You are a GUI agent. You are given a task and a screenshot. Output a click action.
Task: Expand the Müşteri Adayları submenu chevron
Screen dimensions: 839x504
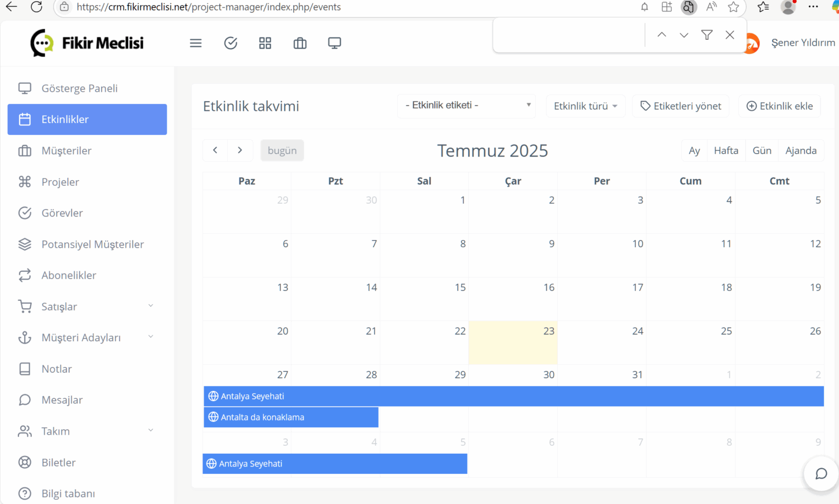click(x=150, y=337)
